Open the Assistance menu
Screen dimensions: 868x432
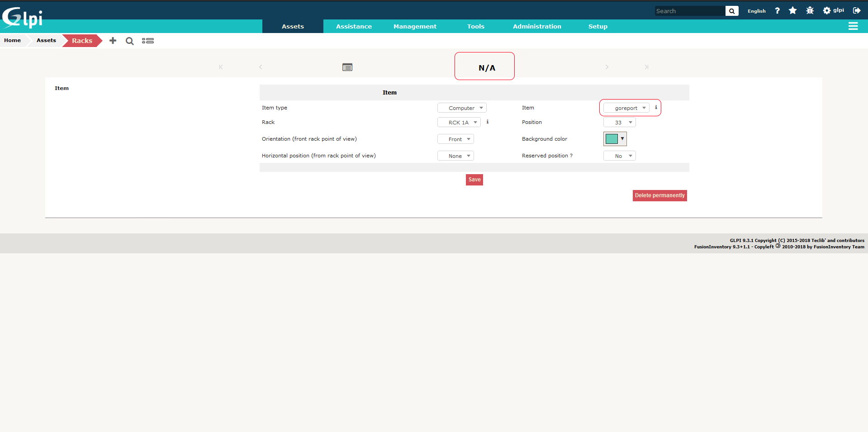pyautogui.click(x=354, y=26)
